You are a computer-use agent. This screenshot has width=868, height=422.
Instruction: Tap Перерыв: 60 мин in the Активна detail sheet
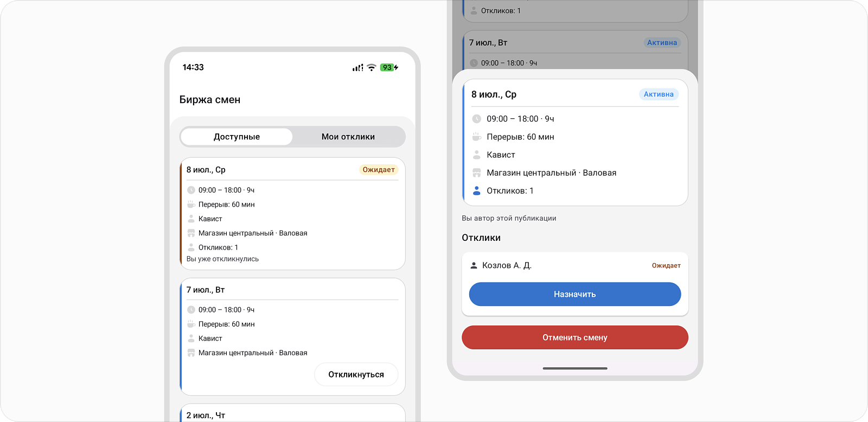520,137
